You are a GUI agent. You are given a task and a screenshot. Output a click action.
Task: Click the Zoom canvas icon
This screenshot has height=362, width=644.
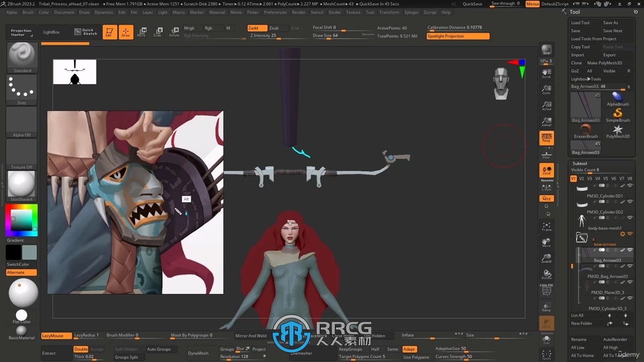click(546, 90)
